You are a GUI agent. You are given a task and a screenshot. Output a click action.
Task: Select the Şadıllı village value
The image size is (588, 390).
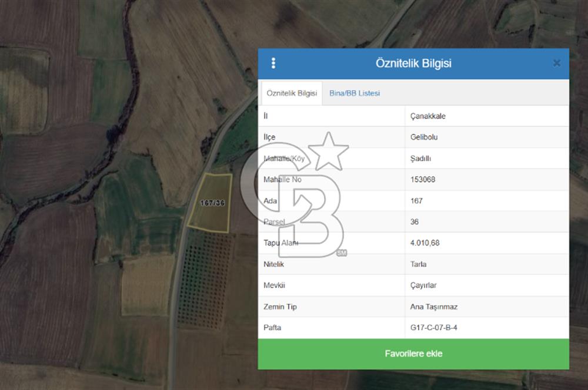tap(421, 159)
